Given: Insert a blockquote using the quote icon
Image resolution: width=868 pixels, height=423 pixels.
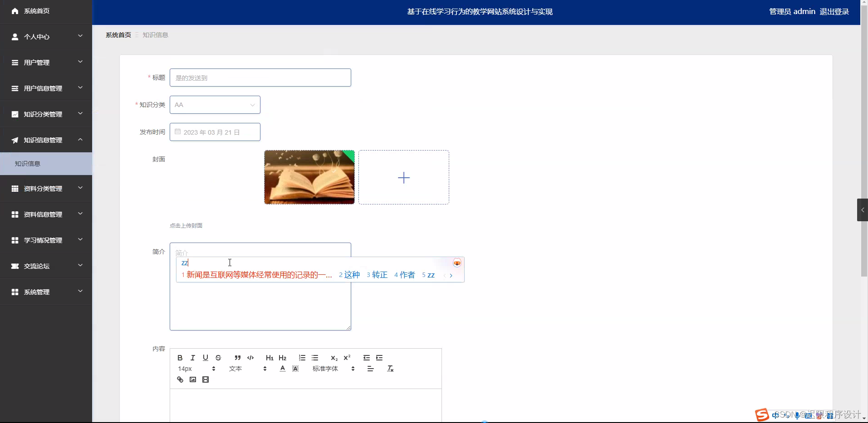Looking at the screenshot, I should [237, 358].
